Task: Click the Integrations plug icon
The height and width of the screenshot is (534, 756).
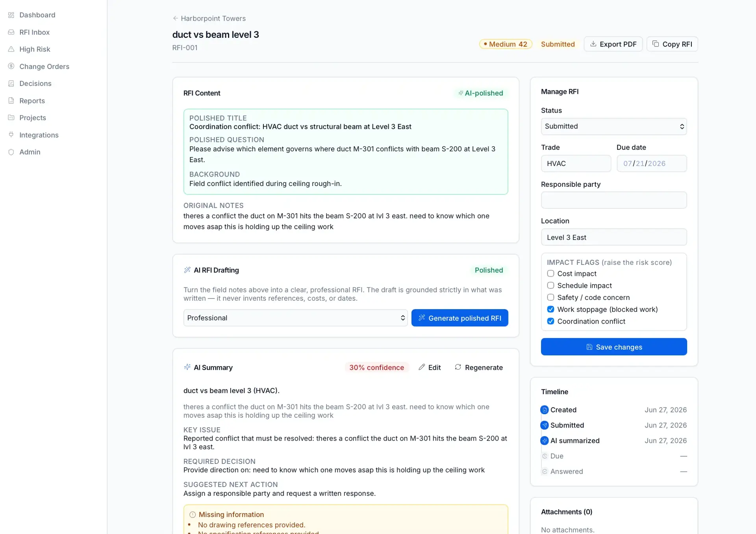Action: [x=11, y=135]
